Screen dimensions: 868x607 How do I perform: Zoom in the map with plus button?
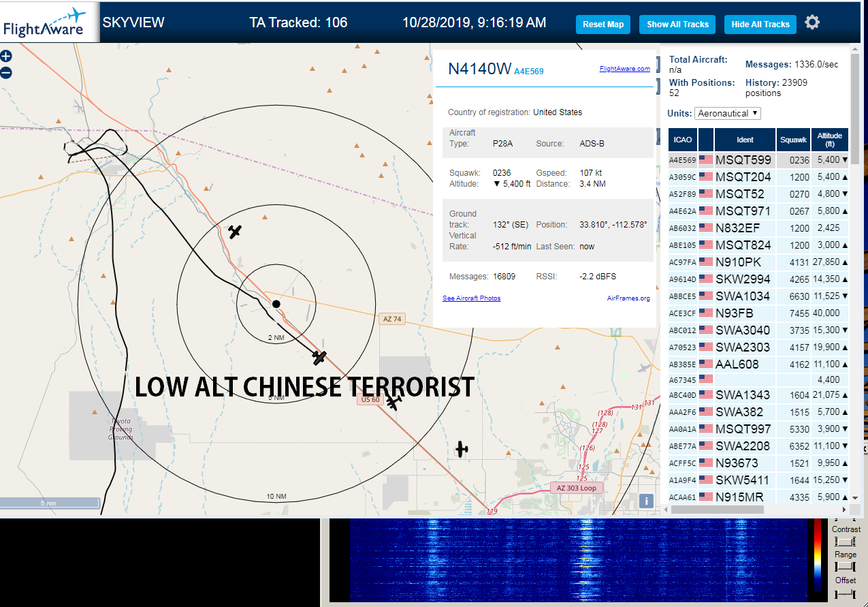(x=6, y=57)
